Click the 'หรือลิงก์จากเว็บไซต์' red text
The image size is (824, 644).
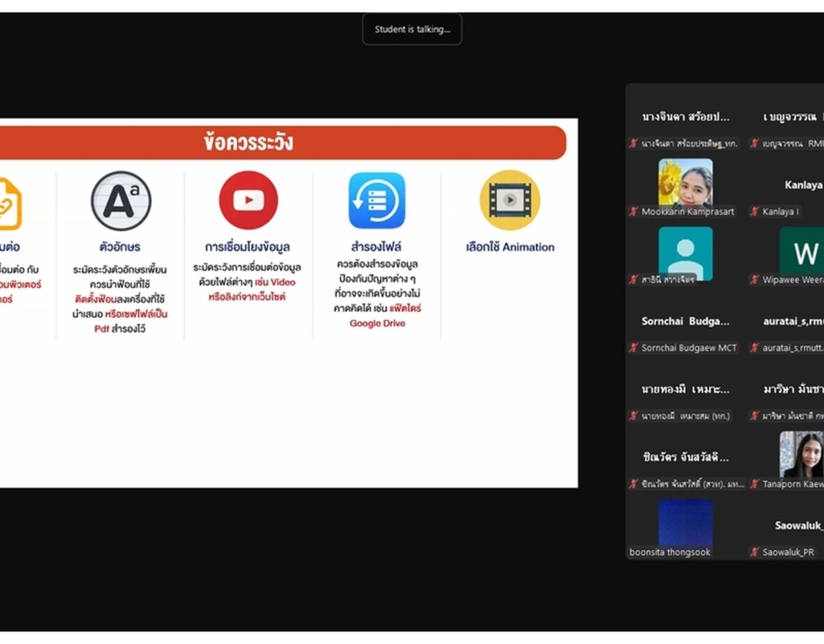pos(247,297)
